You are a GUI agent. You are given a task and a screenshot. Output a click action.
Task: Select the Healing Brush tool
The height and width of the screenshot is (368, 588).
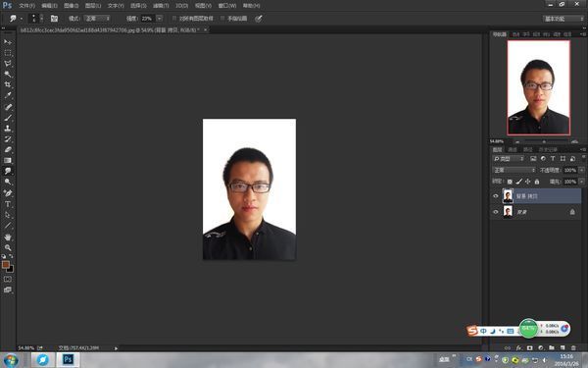[x=8, y=107]
